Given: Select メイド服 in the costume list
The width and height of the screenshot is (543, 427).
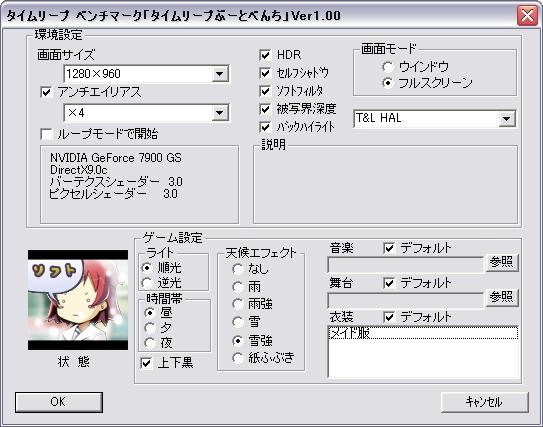Looking at the screenshot, I should (423, 333).
